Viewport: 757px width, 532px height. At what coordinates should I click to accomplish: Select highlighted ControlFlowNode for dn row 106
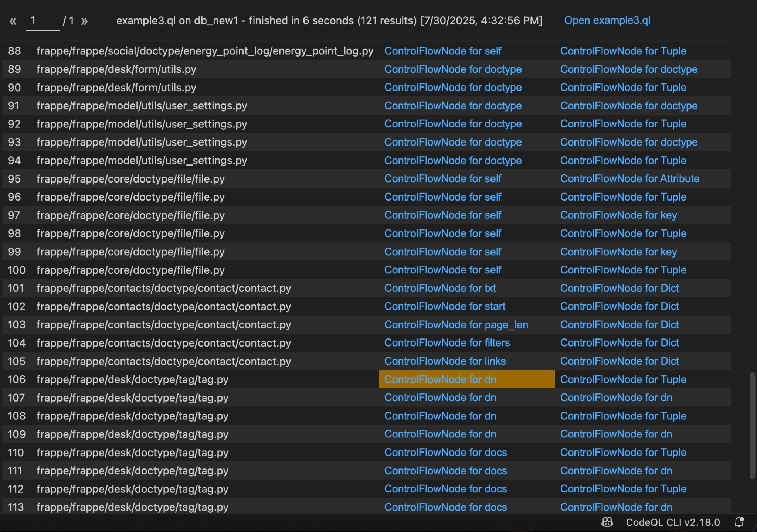[440, 379]
